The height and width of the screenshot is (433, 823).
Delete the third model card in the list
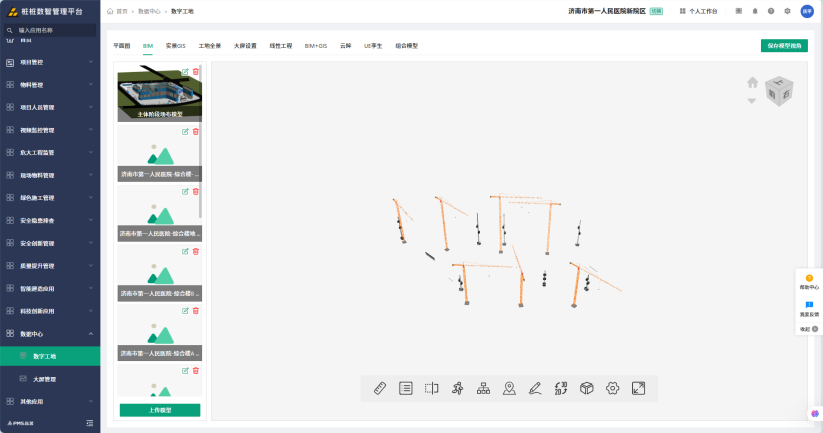click(x=196, y=192)
